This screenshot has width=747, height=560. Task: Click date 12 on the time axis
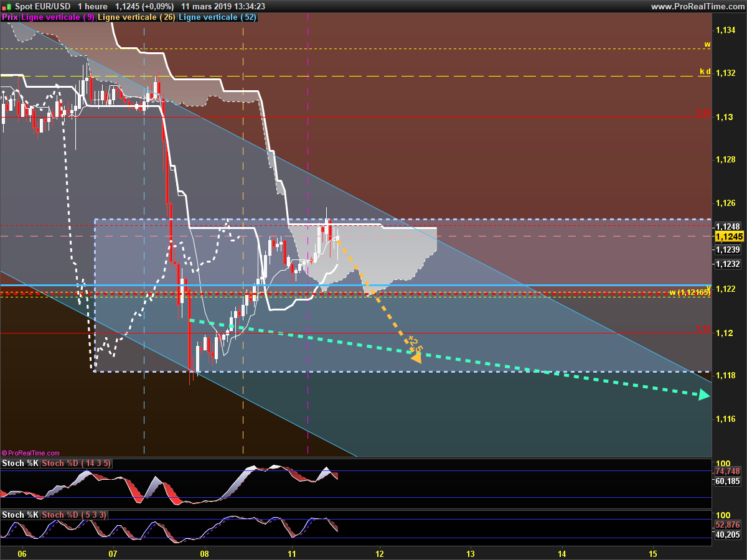(x=380, y=553)
